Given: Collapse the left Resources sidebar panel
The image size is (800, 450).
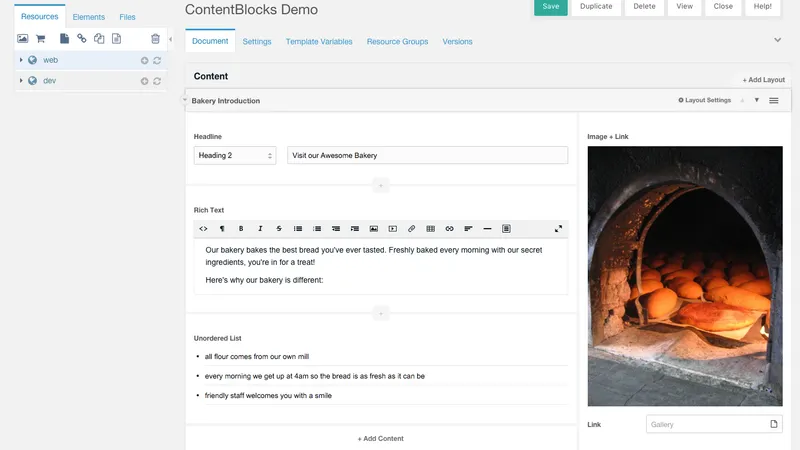Looking at the screenshot, I should [170, 39].
